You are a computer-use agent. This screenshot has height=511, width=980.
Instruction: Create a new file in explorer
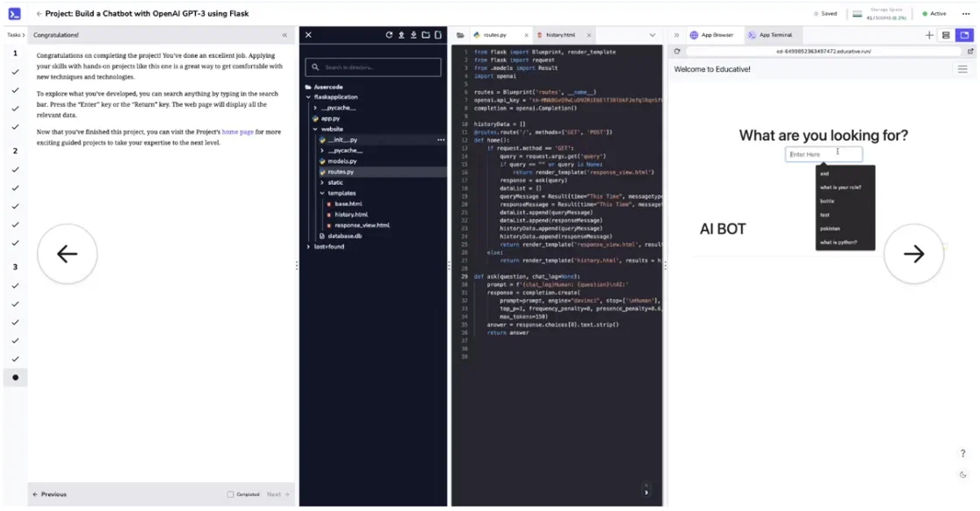[438, 35]
